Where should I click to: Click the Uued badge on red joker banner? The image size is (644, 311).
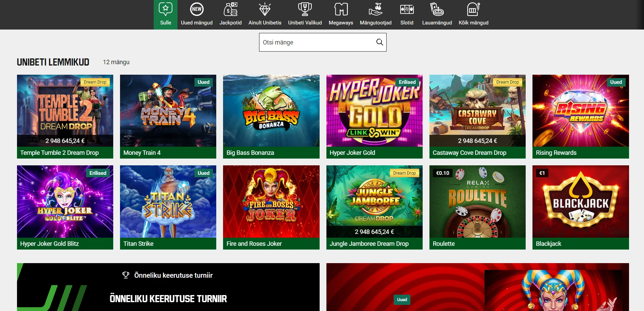click(x=402, y=300)
